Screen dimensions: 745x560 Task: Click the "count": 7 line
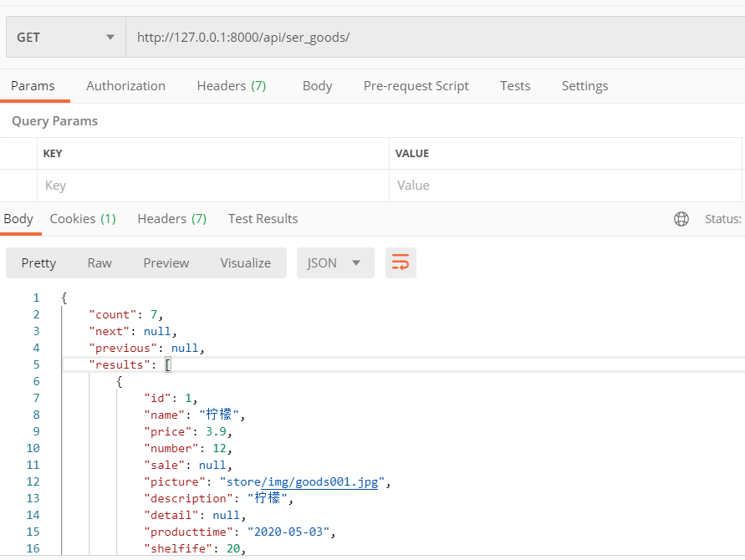126,314
